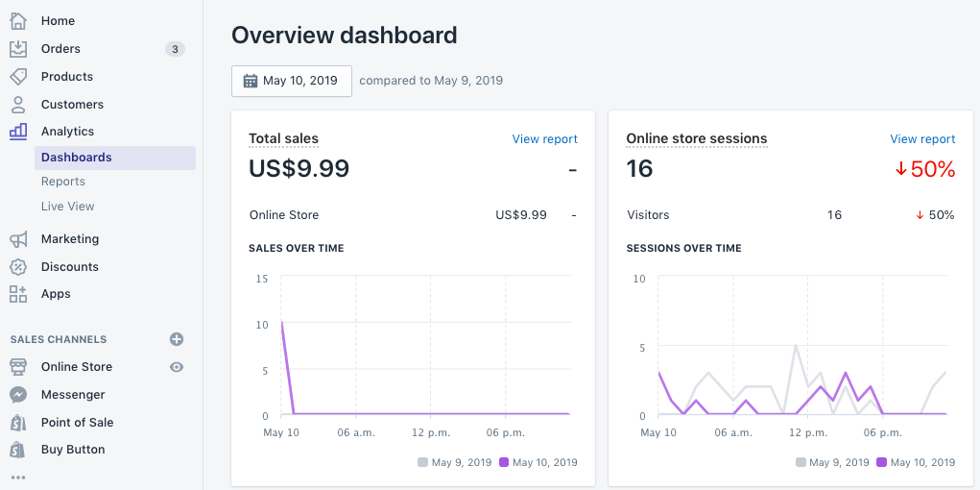Screen dimensions: 980x490
Task: Click the Apps grid icon
Action: point(18,294)
